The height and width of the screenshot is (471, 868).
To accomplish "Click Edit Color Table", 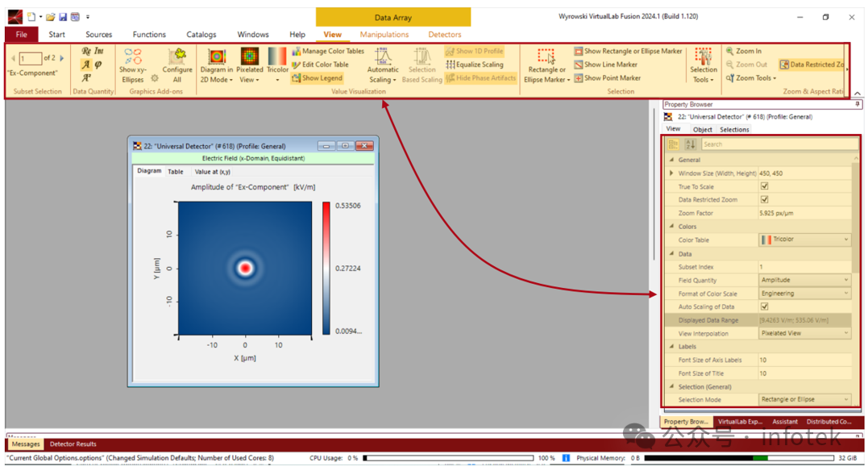I will tap(321, 65).
